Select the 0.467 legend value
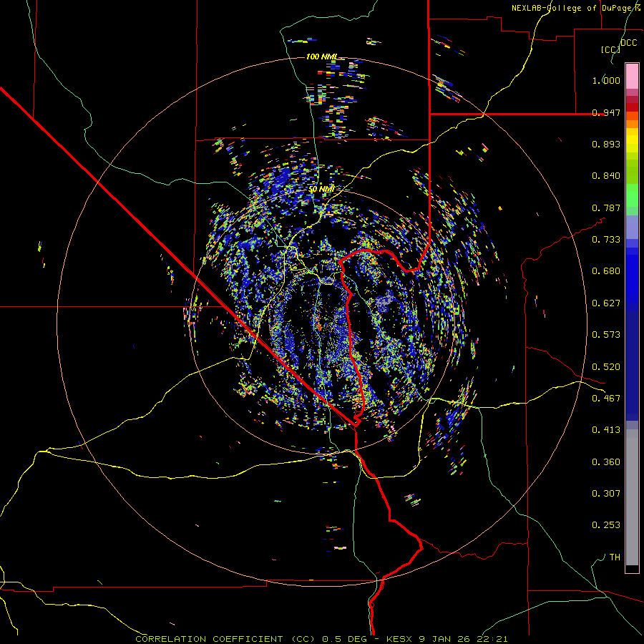This screenshot has height=644, width=644. (x=606, y=399)
